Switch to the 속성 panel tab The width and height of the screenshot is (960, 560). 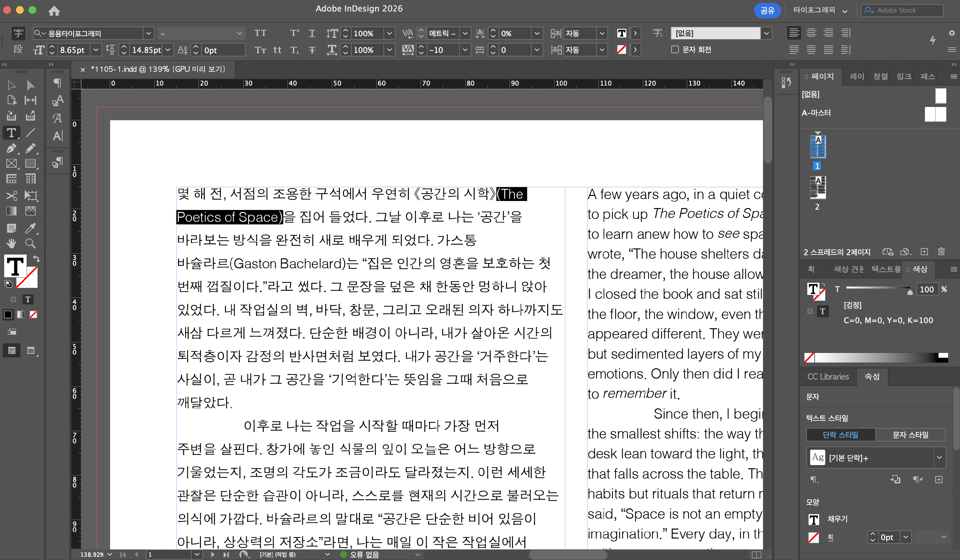pos(872,376)
